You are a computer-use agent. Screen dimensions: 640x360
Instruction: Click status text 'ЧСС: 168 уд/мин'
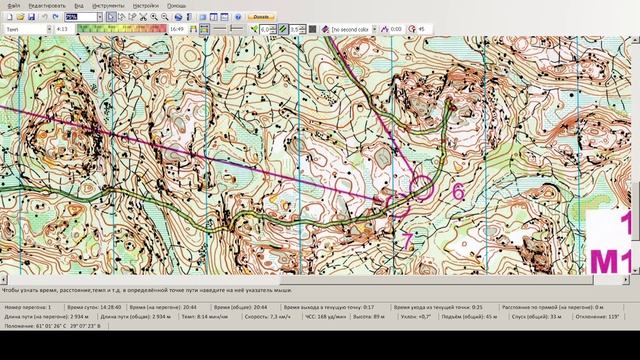point(325,316)
